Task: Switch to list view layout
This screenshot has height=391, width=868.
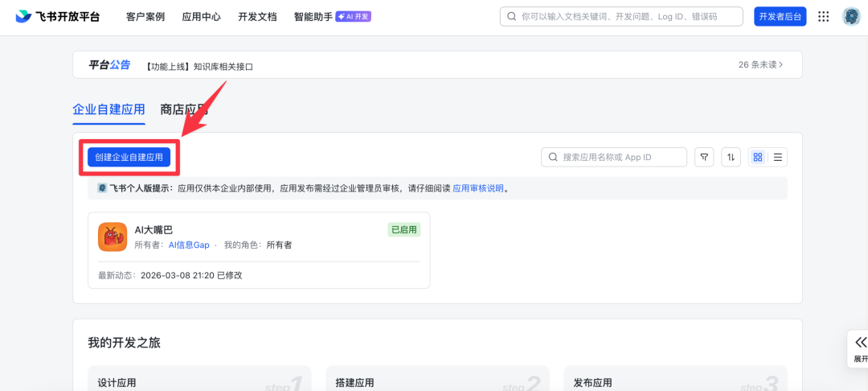Action: point(777,157)
